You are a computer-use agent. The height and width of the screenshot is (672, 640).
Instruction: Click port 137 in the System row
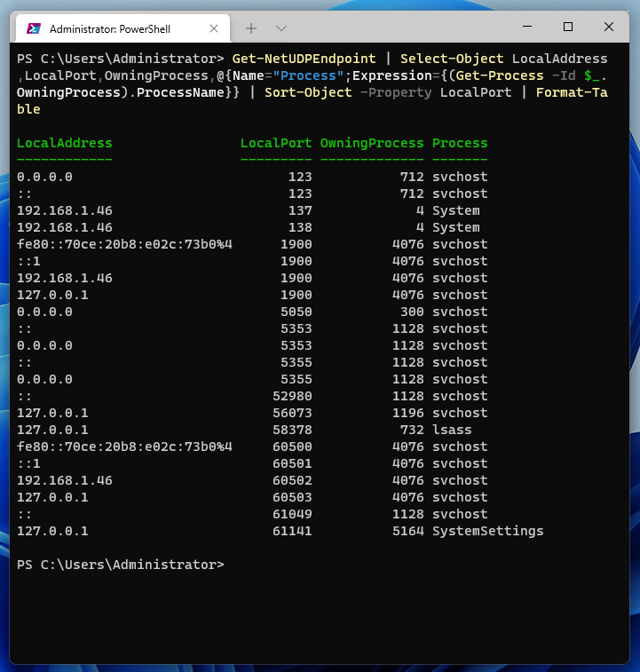point(300,211)
